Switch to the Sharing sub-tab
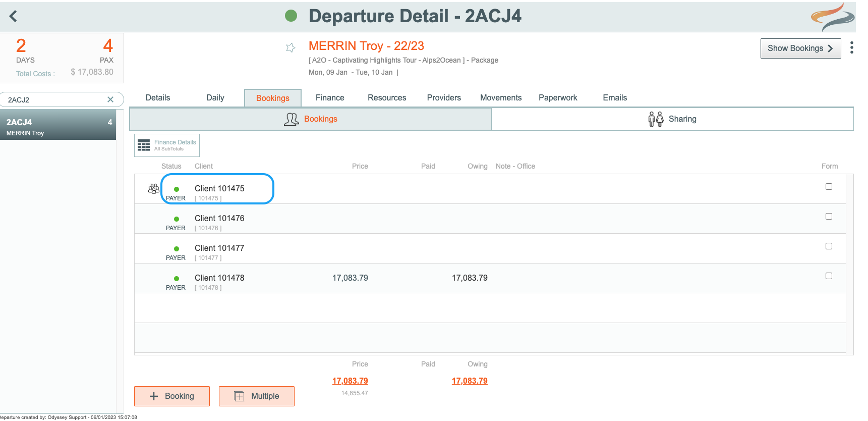 pos(672,119)
